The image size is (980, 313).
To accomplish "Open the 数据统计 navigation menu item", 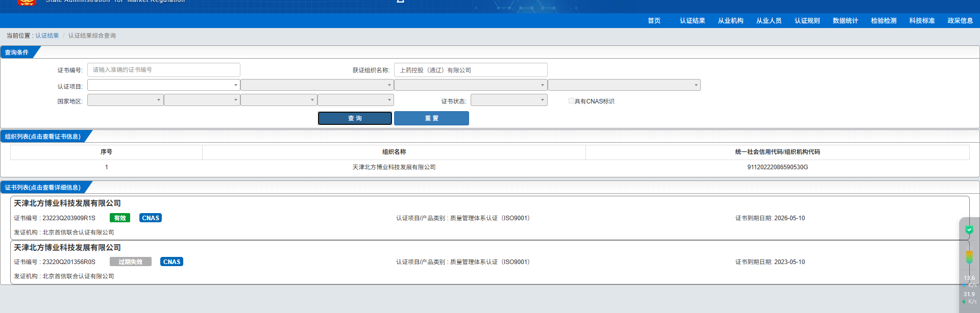I will pos(845,21).
